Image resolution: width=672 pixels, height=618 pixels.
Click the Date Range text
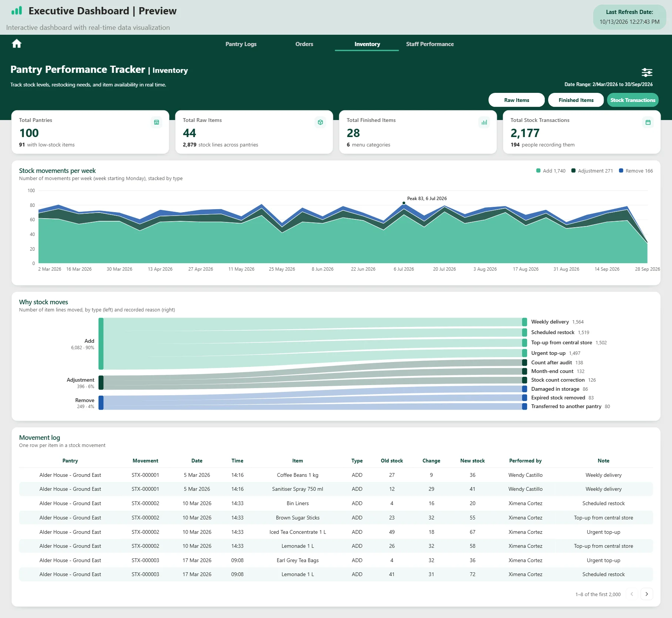click(608, 85)
